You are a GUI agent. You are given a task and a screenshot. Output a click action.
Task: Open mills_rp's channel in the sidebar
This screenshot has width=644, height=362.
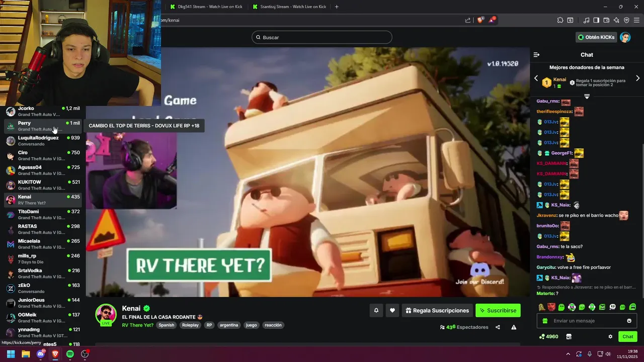point(43,259)
